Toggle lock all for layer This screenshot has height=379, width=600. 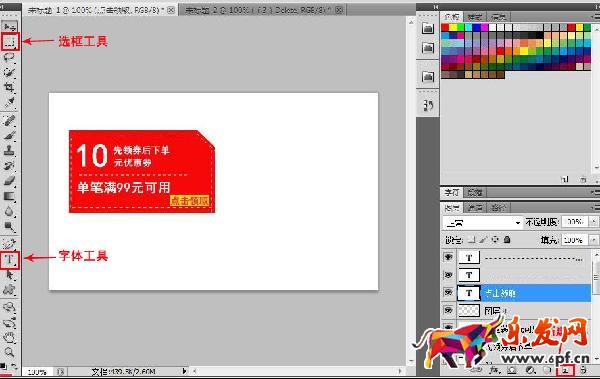(x=507, y=240)
